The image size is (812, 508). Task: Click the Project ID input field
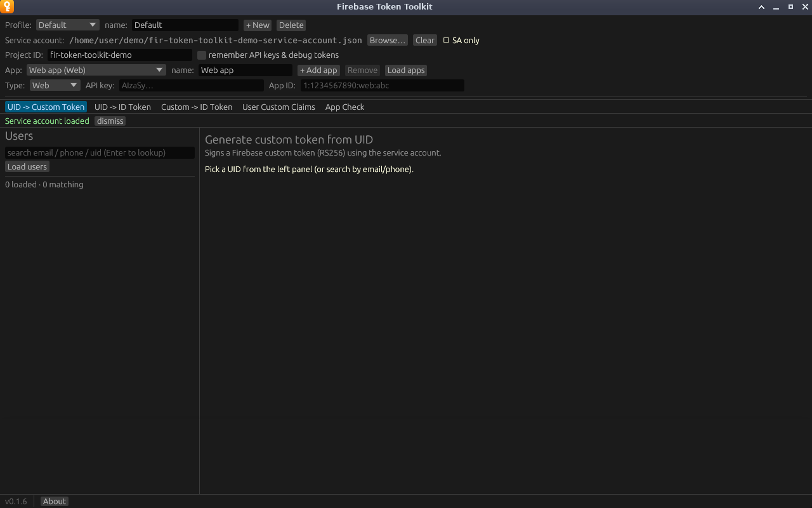(x=120, y=55)
